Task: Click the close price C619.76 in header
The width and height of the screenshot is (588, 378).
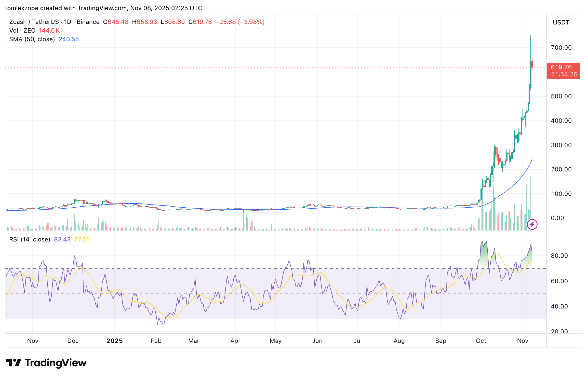Action: [200, 22]
